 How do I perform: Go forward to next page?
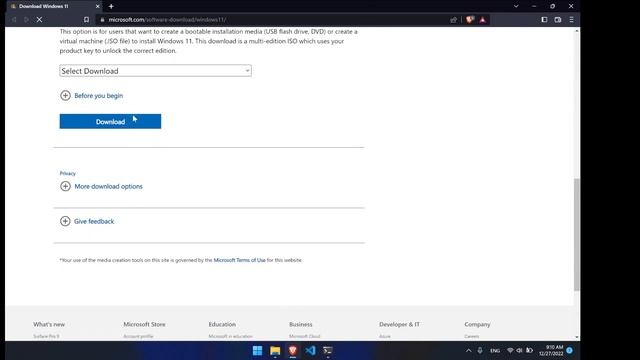pyautogui.click(x=27, y=20)
